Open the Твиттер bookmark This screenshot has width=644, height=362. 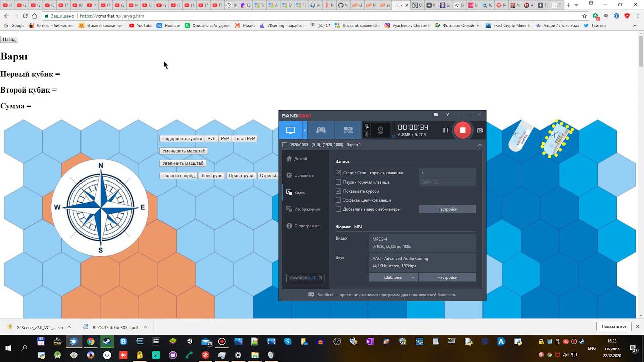click(x=595, y=25)
